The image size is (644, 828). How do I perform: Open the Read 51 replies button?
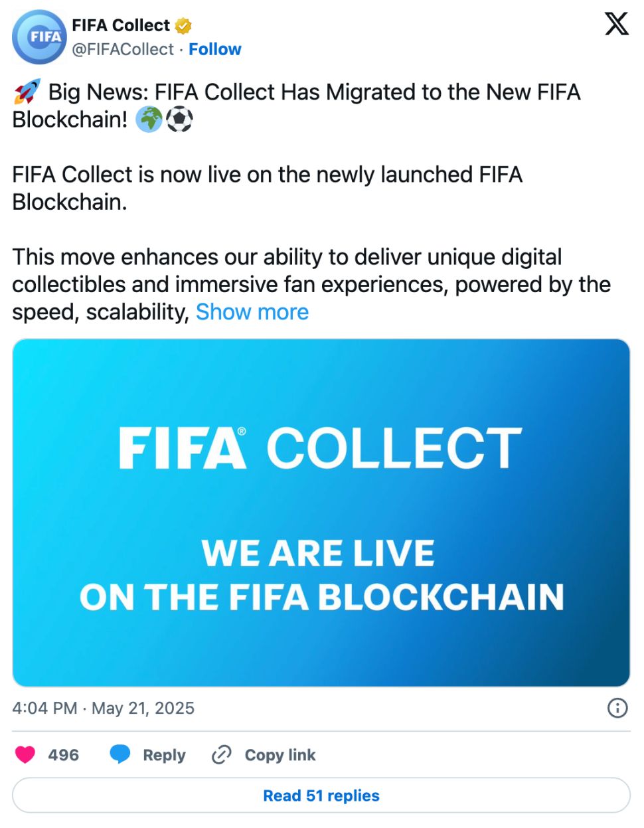pyautogui.click(x=321, y=795)
